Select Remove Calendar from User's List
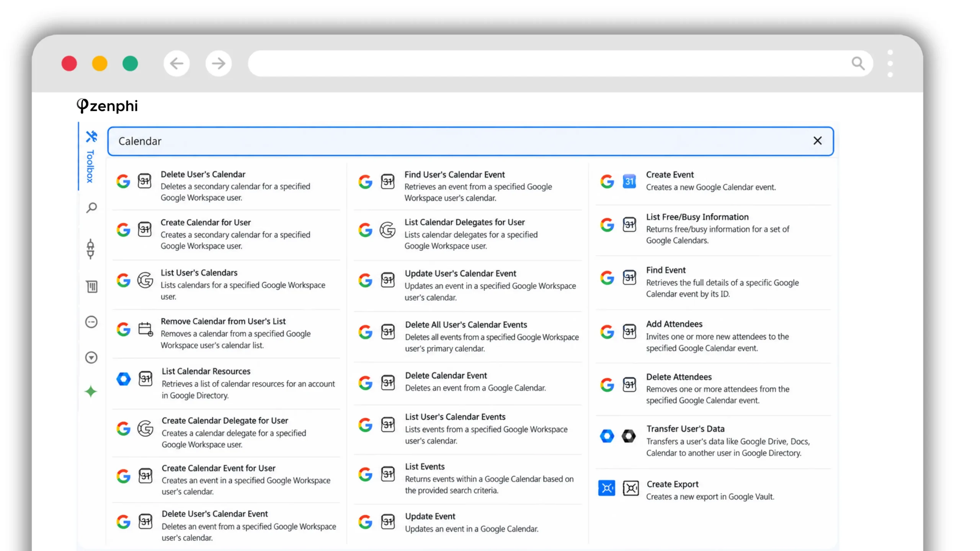This screenshot has width=980, height=551. (x=226, y=333)
